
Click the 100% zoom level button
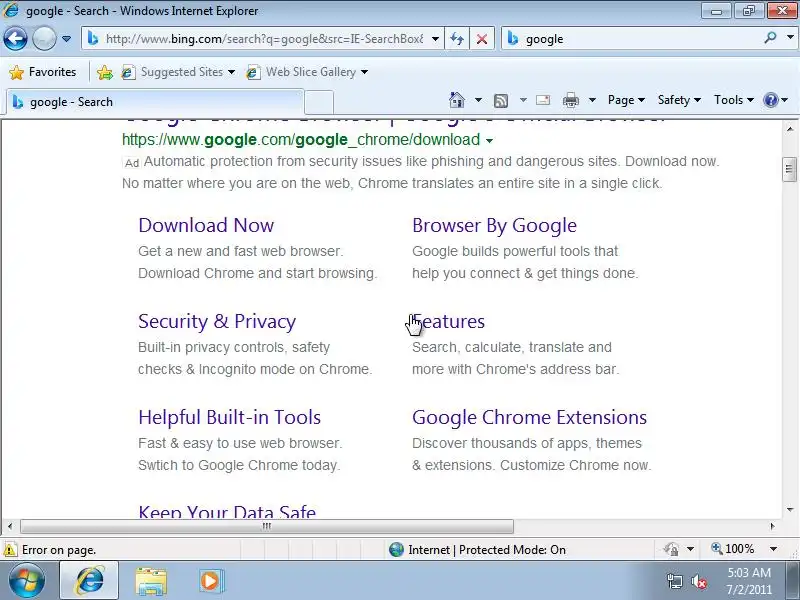pos(733,549)
